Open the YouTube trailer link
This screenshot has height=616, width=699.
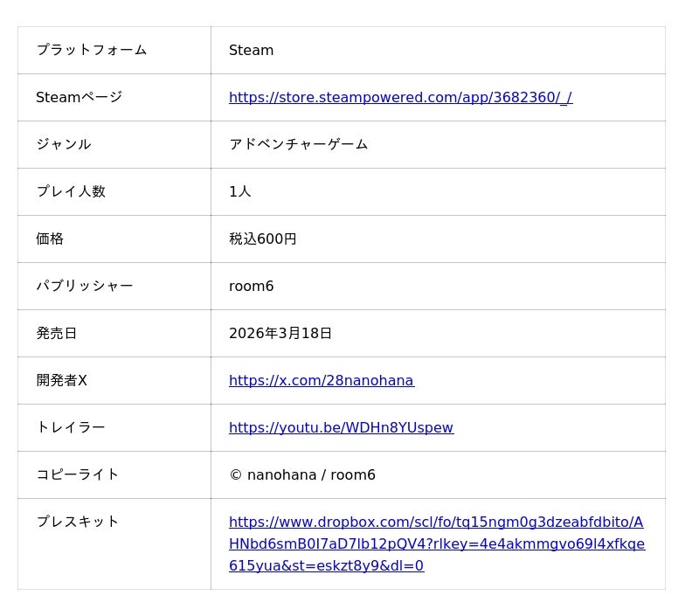[x=341, y=428]
